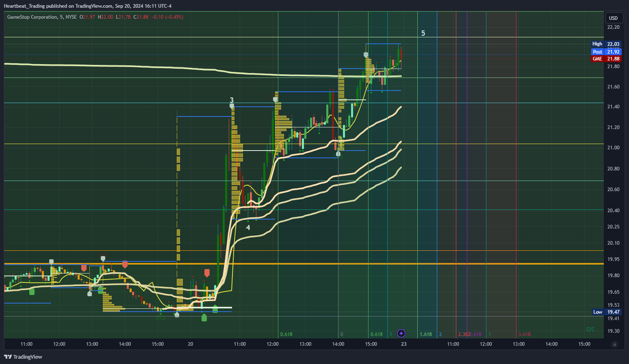Click the 19.95 price axis label

point(613,259)
